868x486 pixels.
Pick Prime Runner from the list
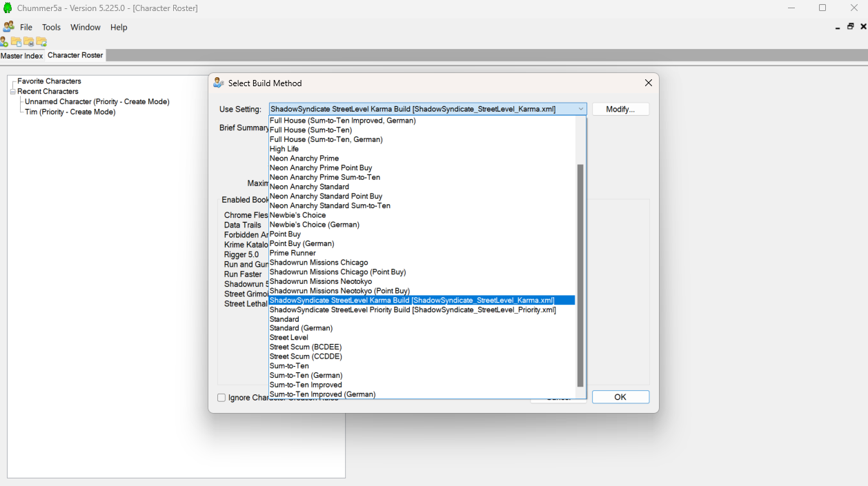click(x=422, y=253)
